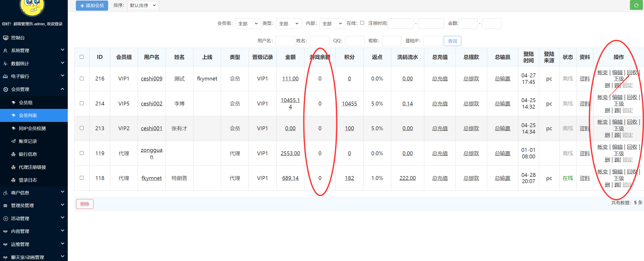Select the 系统管理 gear icon

coord(6,50)
